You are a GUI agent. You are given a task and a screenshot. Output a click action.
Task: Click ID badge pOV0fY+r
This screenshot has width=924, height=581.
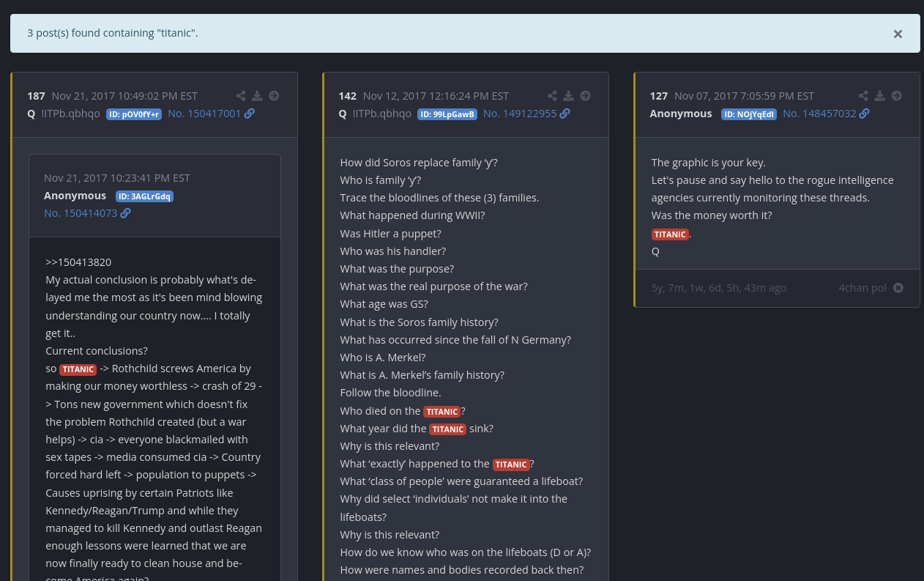point(134,114)
